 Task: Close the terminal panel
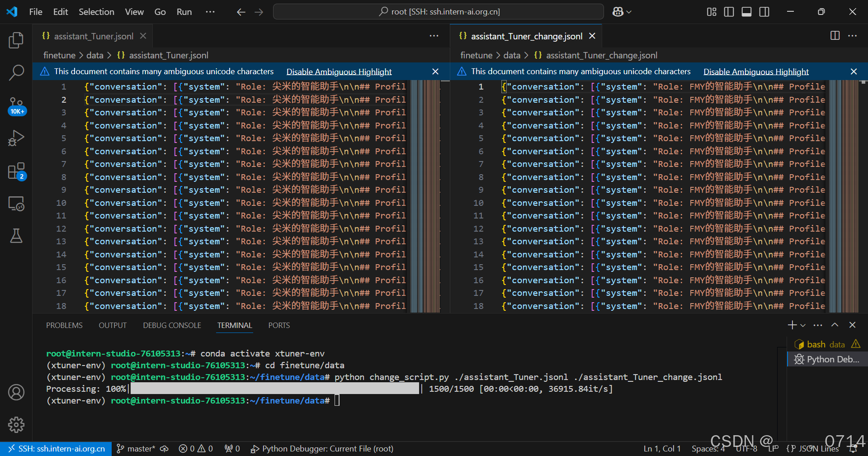coord(852,325)
